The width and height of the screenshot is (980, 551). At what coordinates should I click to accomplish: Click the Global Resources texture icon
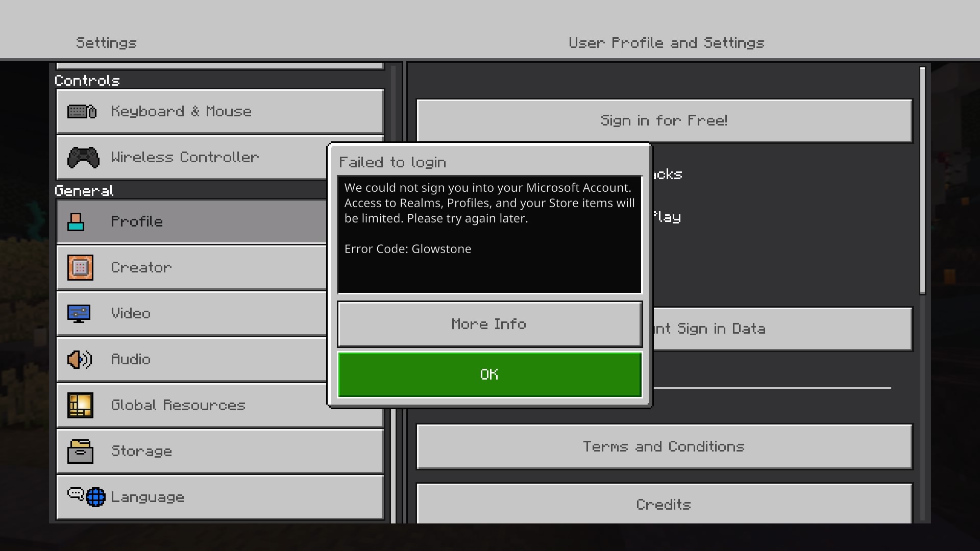tap(80, 405)
